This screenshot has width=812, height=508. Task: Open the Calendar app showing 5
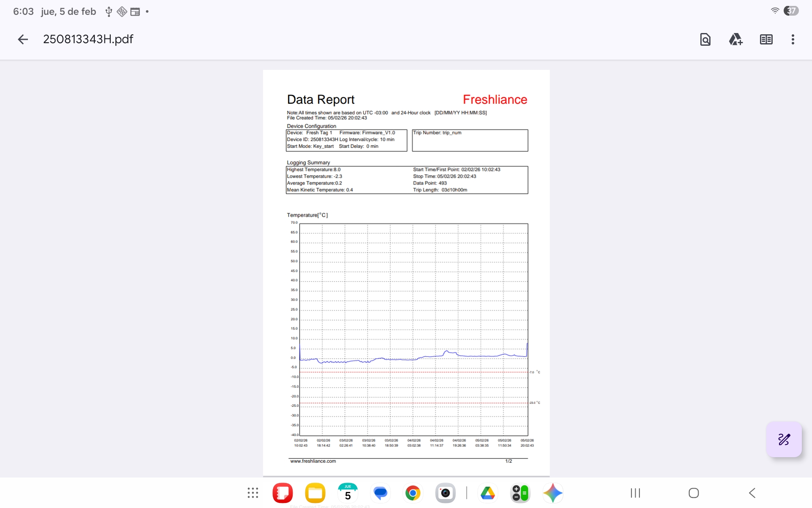click(348, 493)
